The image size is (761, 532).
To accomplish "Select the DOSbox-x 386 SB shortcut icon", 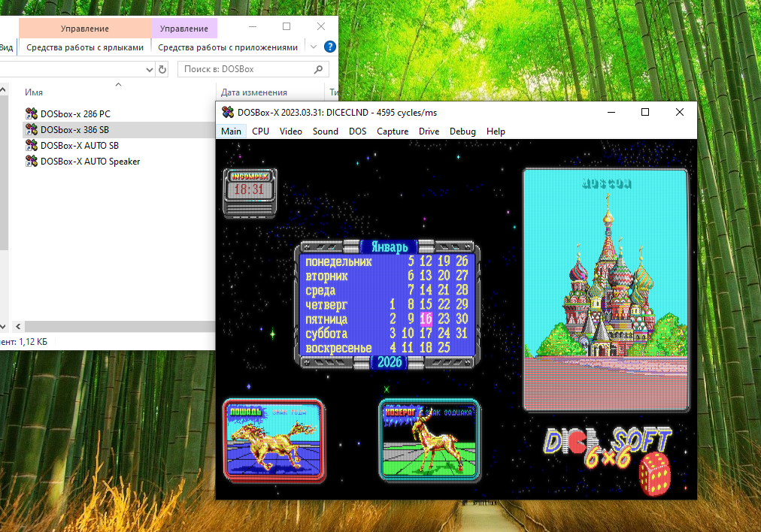I will 32,129.
